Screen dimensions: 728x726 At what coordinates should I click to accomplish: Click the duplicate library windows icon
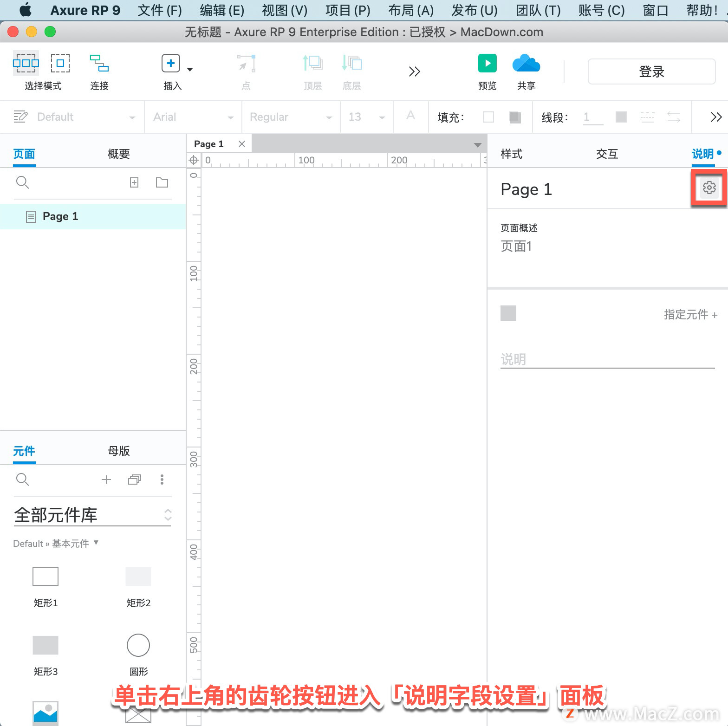[135, 480]
